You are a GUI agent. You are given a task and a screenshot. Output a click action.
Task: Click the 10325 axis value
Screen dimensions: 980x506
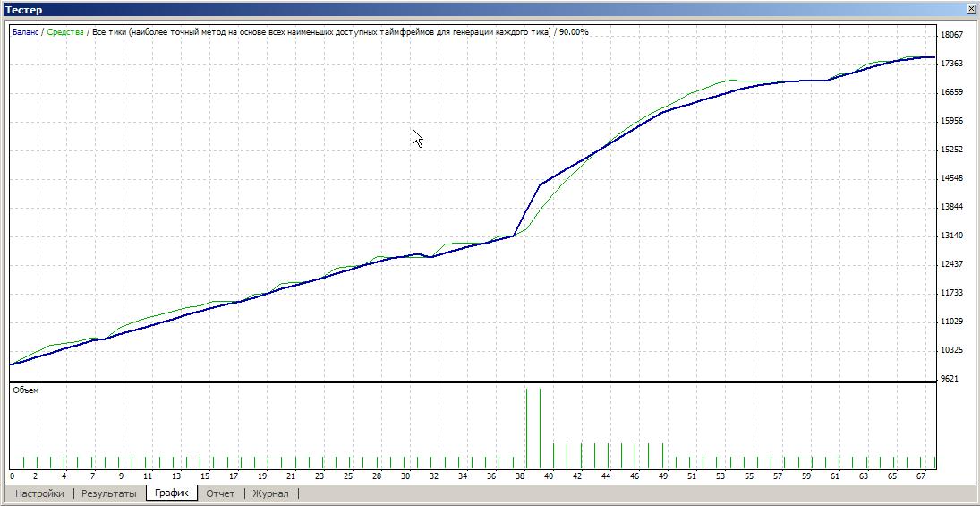(951, 350)
